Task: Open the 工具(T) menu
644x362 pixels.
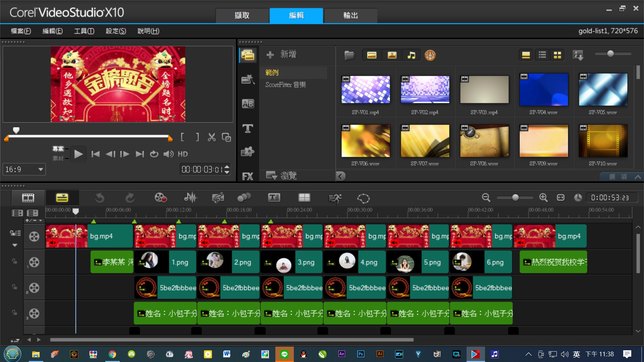Action: tap(84, 31)
